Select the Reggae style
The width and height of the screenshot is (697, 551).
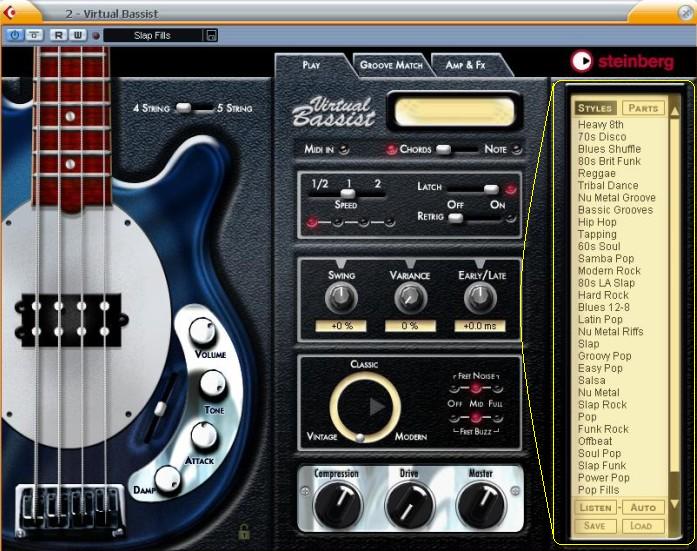597,173
